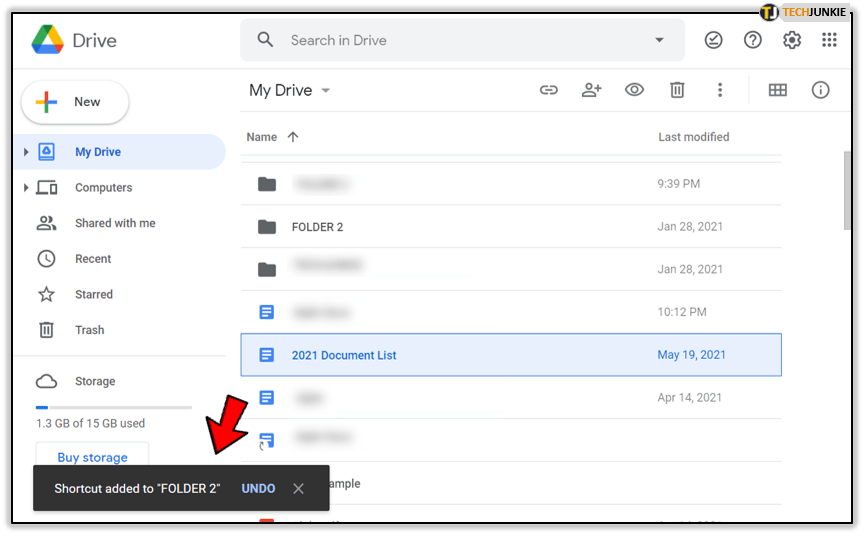
Task: Click the share person-add icon
Action: pyautogui.click(x=591, y=90)
